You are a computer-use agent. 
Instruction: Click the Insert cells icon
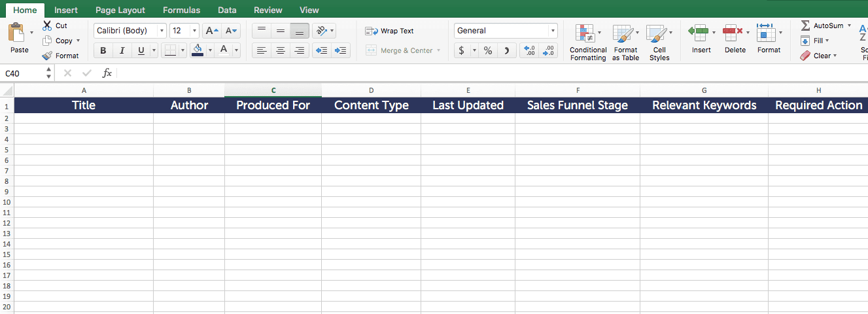point(699,32)
